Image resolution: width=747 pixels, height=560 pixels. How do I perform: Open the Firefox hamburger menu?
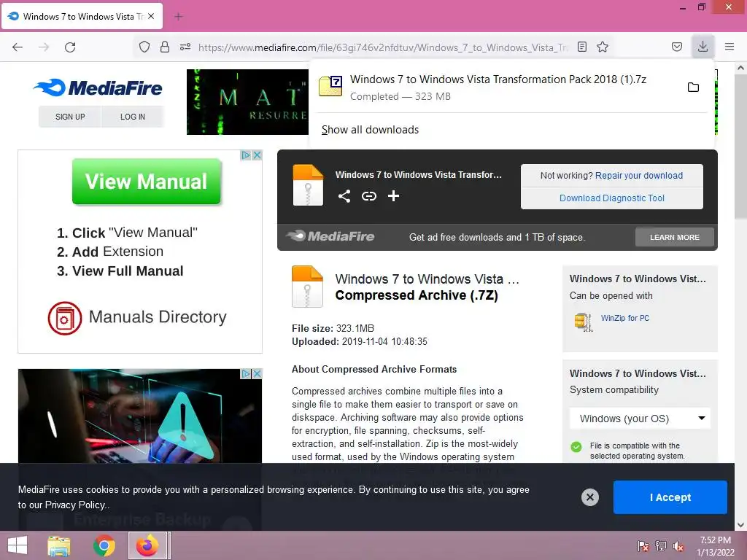click(x=729, y=47)
